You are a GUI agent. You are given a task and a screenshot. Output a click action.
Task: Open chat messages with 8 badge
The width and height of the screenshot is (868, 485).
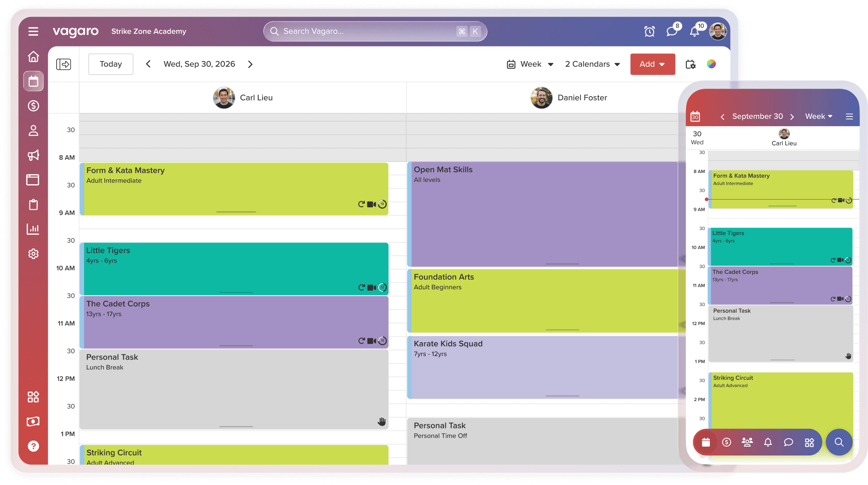pyautogui.click(x=672, y=32)
